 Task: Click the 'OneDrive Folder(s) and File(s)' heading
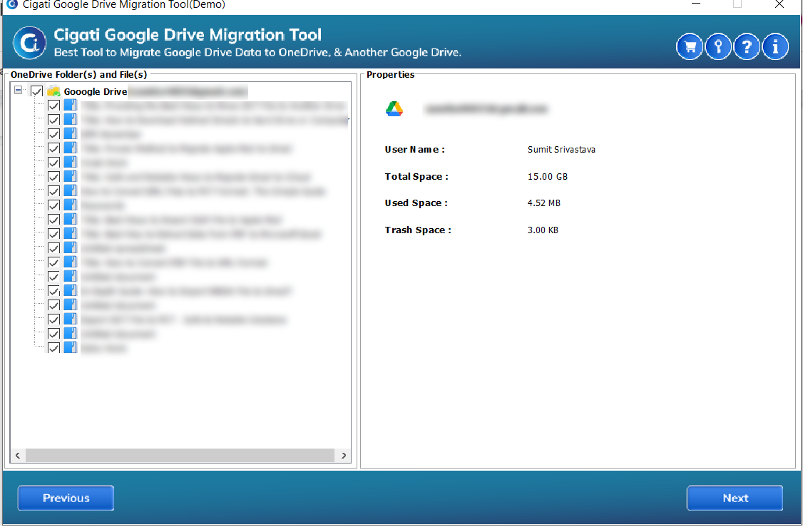(x=79, y=75)
